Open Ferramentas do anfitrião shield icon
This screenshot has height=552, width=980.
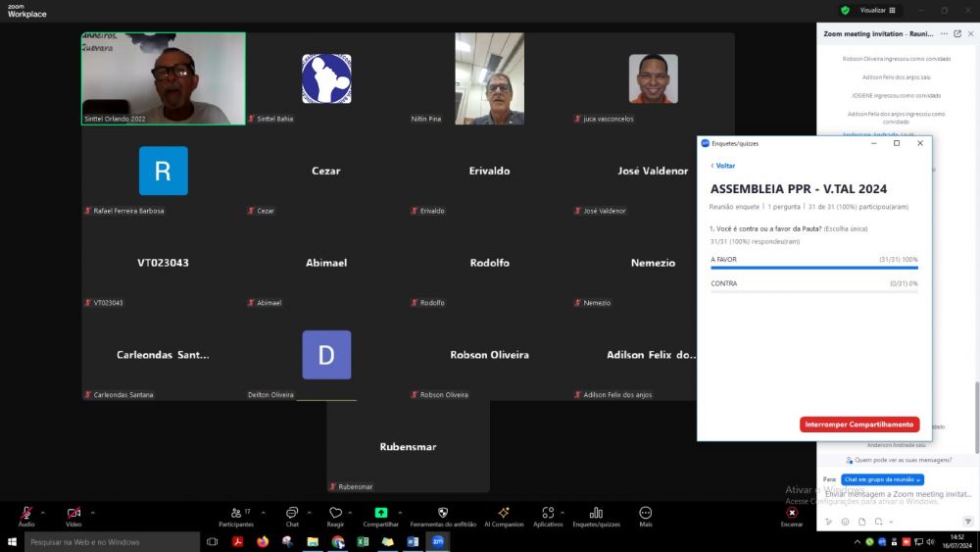pos(443,513)
